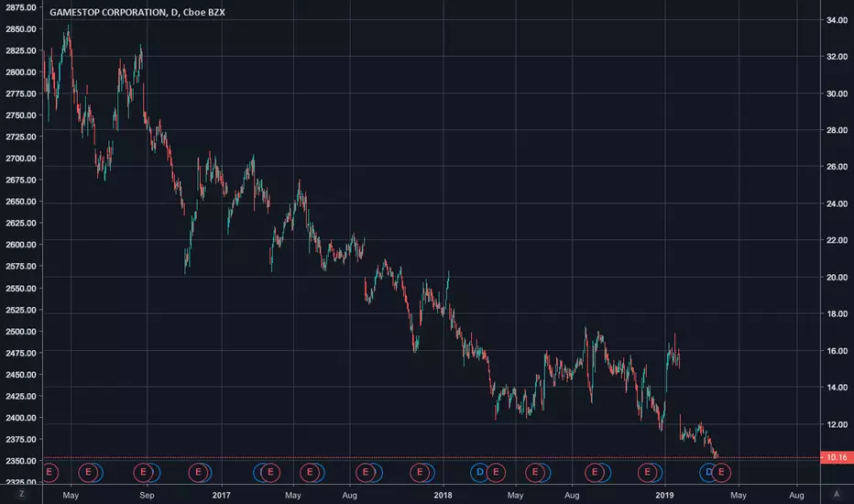Toggle auto scale with the A button
The image size is (854, 504).
837,494
